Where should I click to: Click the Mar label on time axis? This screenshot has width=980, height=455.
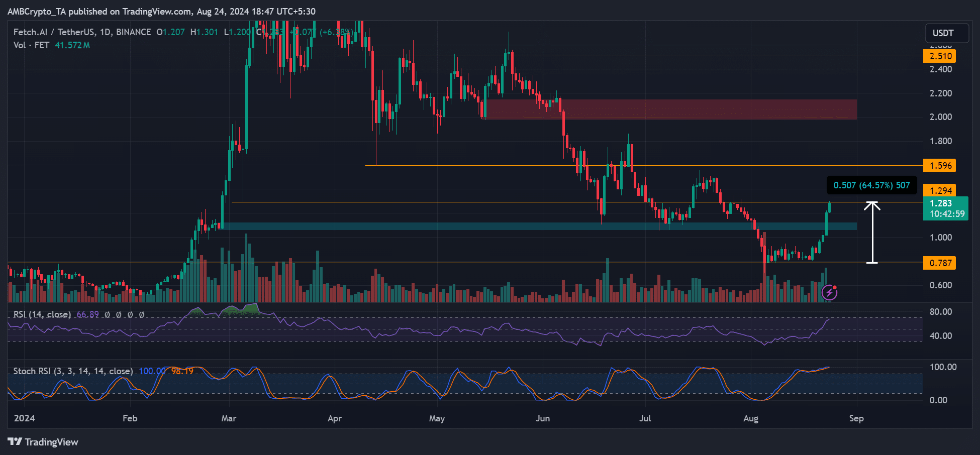click(x=229, y=418)
